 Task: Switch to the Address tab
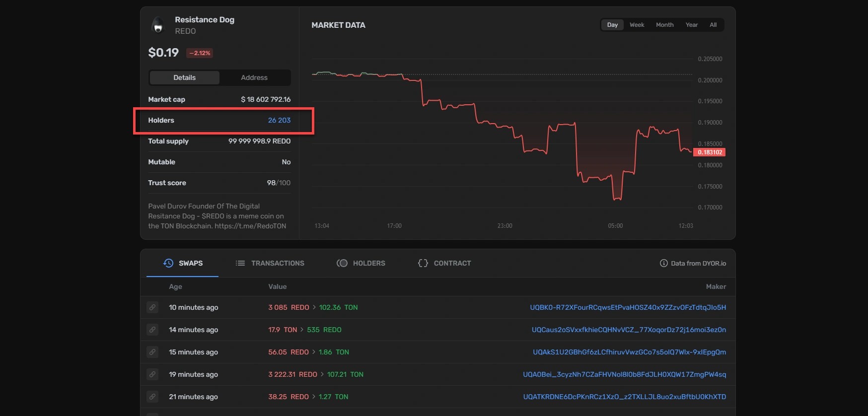tap(254, 77)
